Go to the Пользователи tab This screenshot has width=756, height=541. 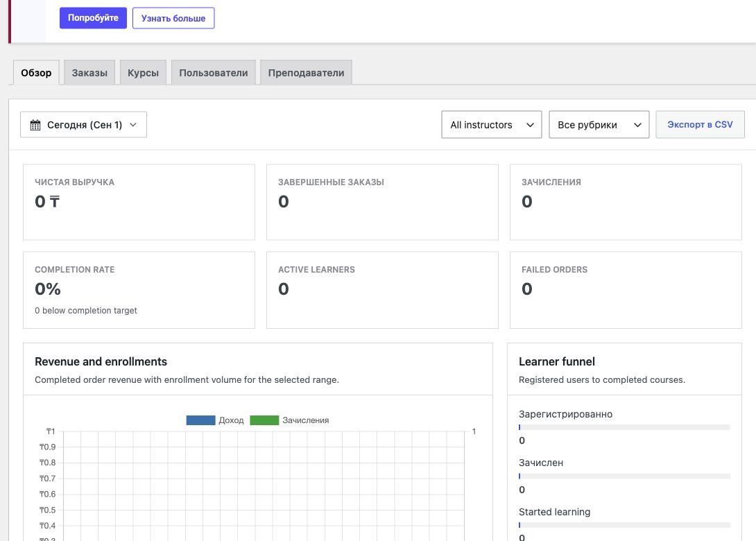(x=214, y=73)
